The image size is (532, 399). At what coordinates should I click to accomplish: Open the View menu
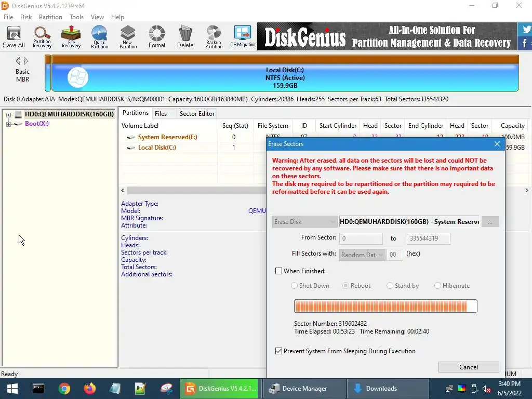pos(97,17)
